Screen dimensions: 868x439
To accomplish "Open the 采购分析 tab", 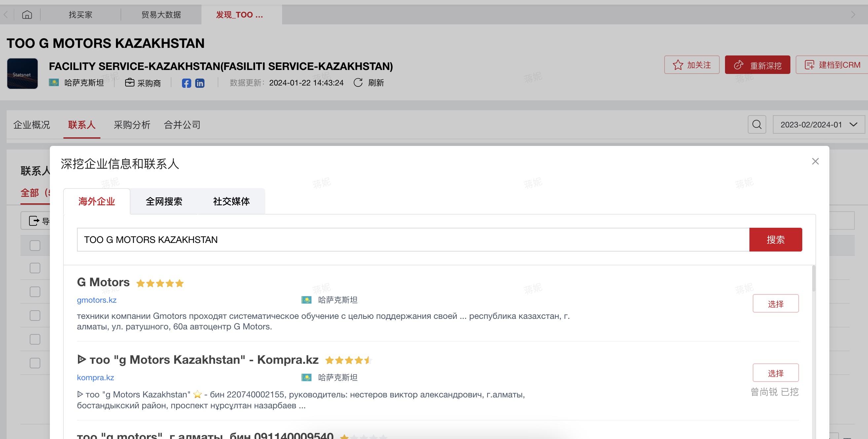I will 131,124.
